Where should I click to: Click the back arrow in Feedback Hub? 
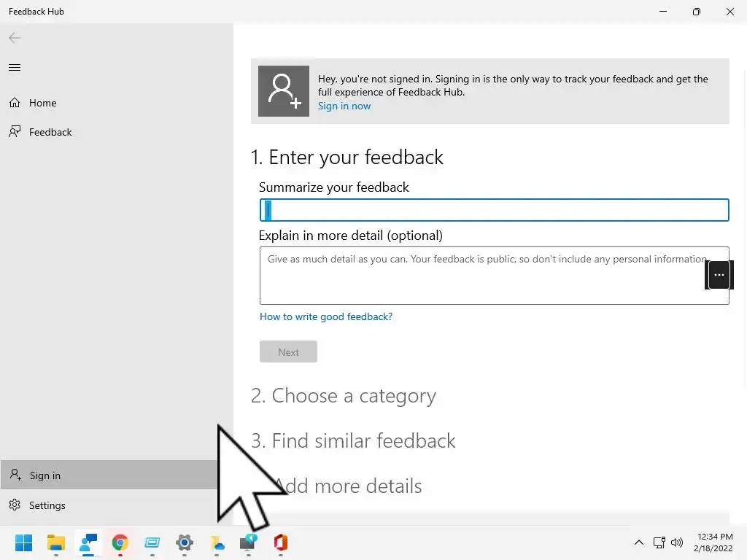click(x=15, y=38)
